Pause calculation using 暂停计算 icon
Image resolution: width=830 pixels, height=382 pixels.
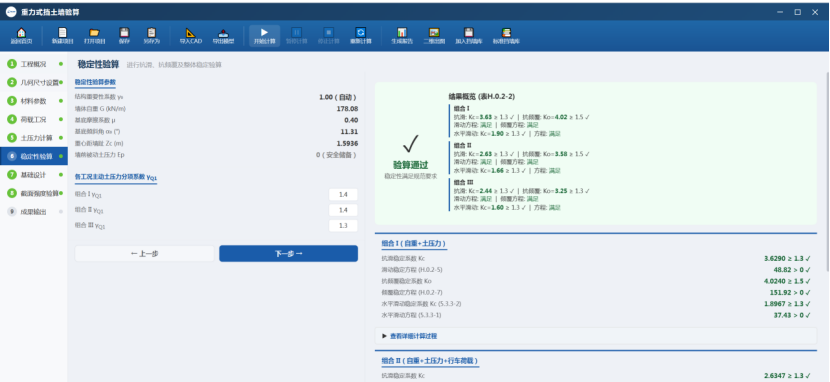(x=296, y=32)
